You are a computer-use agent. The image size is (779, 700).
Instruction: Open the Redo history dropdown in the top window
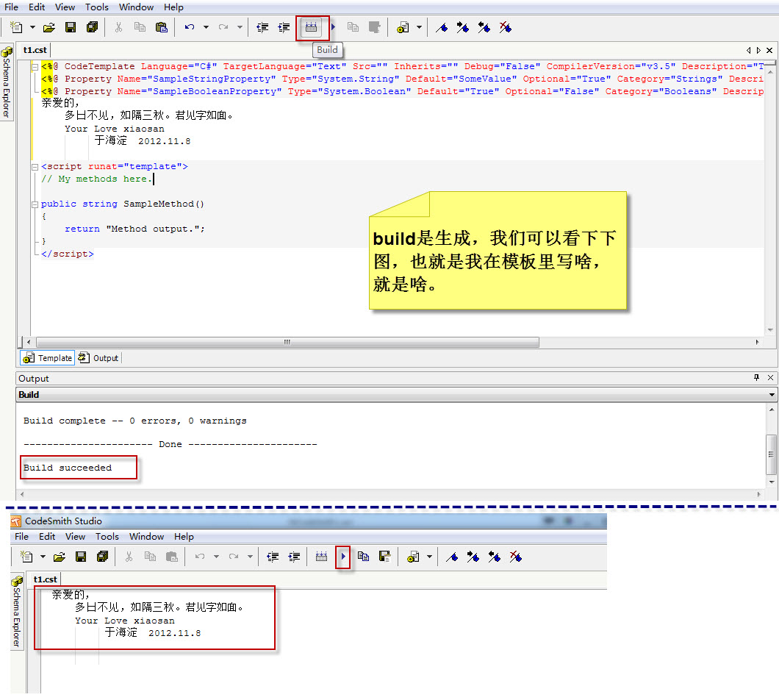coord(240,27)
